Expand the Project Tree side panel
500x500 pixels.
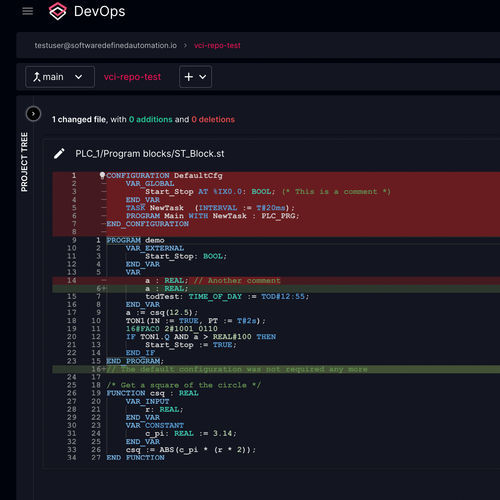point(33,114)
